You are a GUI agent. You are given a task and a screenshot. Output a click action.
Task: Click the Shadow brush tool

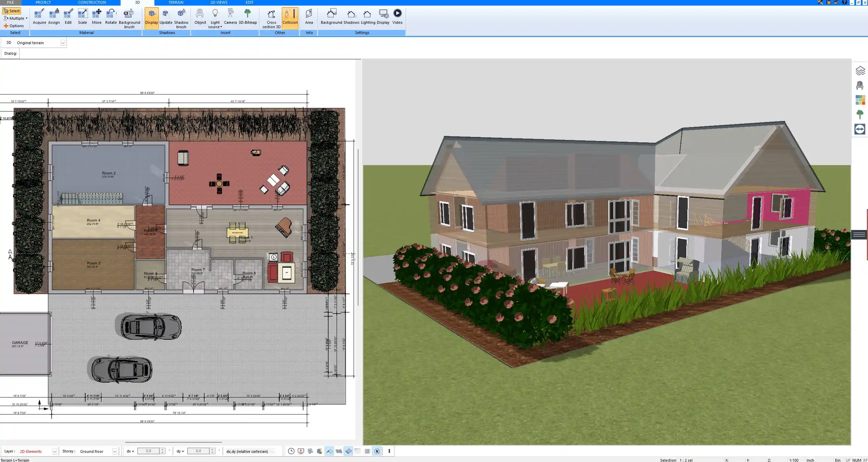tap(181, 18)
